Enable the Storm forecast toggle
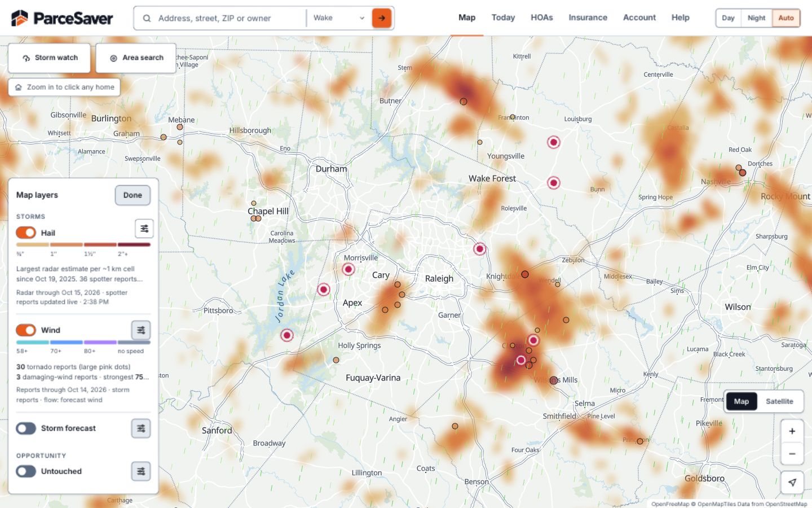Viewport: 812px width, 508px height. (x=26, y=428)
